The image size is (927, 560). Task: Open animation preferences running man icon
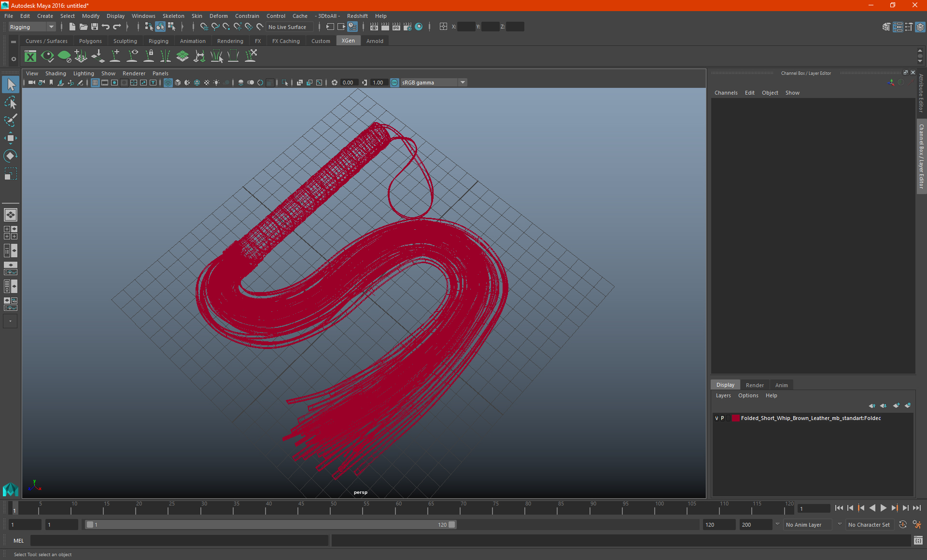[x=917, y=525]
